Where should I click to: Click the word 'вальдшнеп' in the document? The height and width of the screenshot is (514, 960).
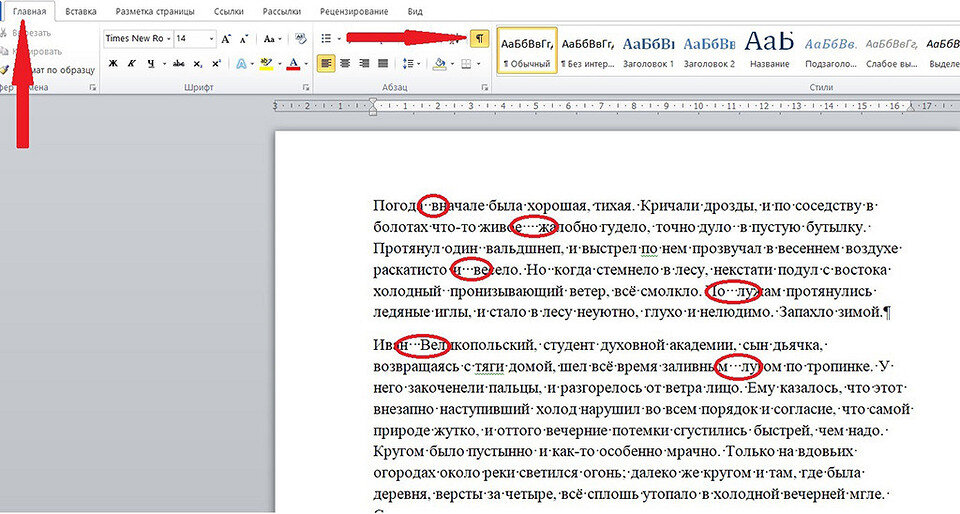click(523, 249)
